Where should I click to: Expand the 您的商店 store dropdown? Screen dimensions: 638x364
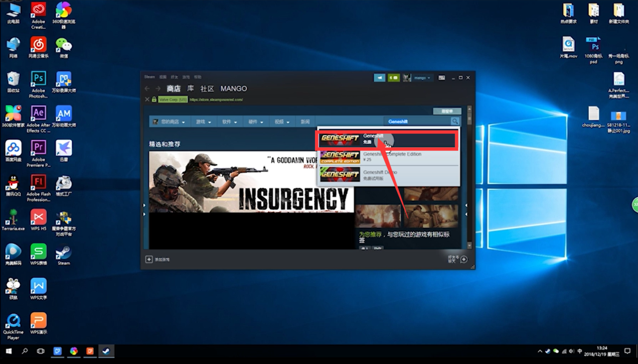[169, 121]
